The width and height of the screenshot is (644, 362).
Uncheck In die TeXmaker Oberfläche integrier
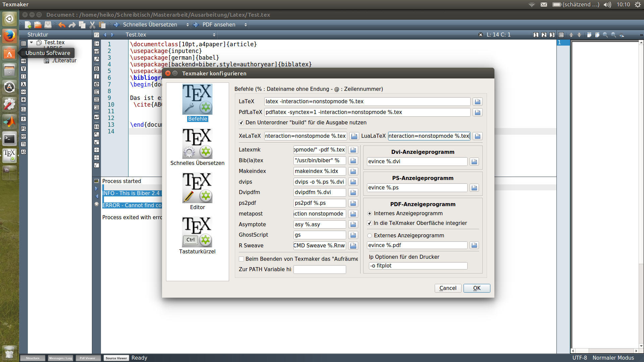pos(370,223)
